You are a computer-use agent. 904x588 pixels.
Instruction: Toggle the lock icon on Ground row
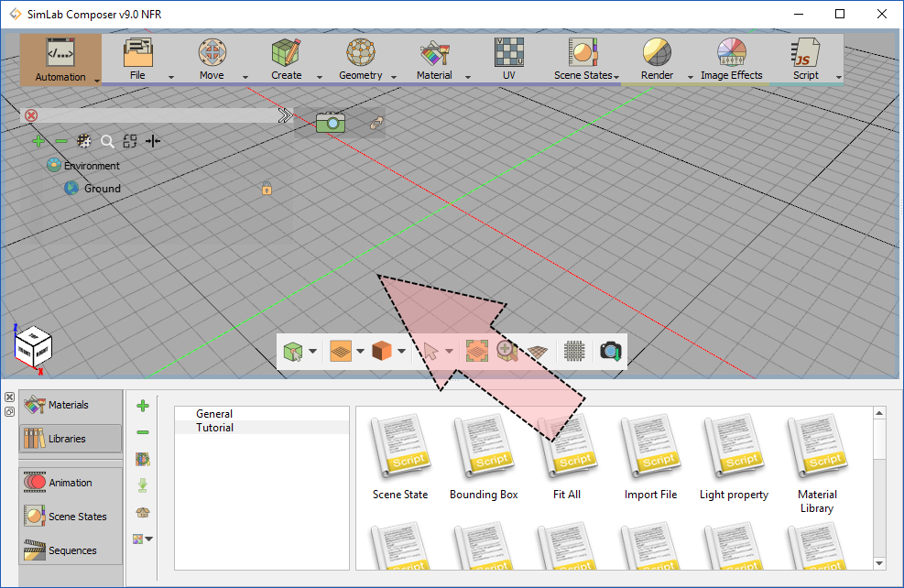267,189
